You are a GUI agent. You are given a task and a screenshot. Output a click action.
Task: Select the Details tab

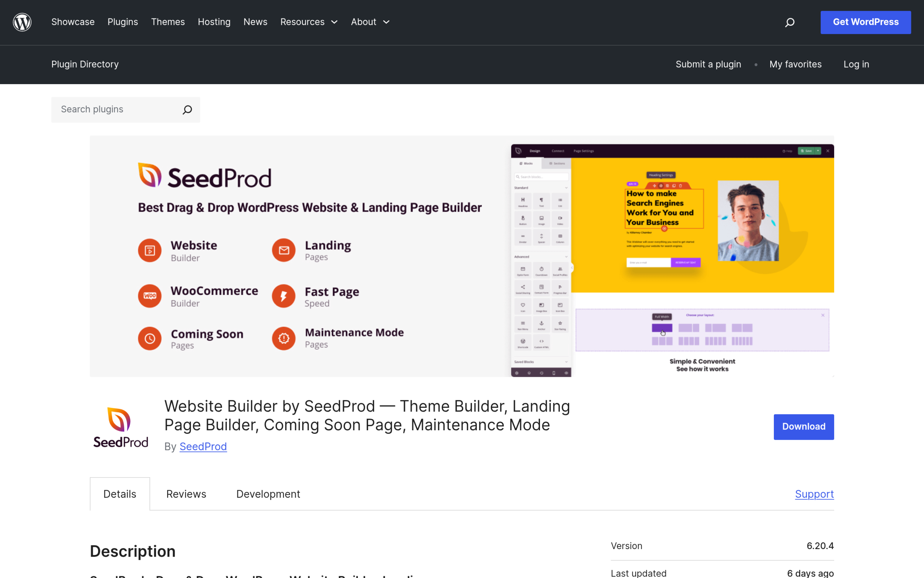(120, 494)
